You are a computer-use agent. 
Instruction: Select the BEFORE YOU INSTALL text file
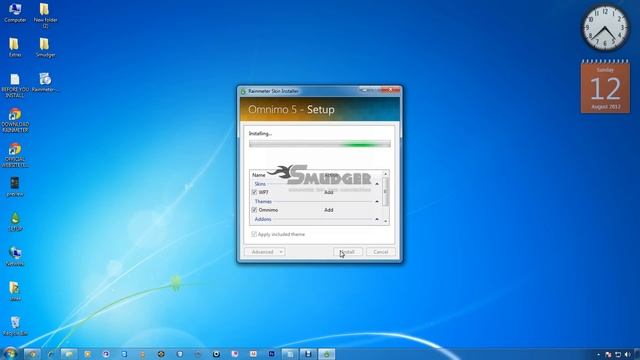[15, 85]
